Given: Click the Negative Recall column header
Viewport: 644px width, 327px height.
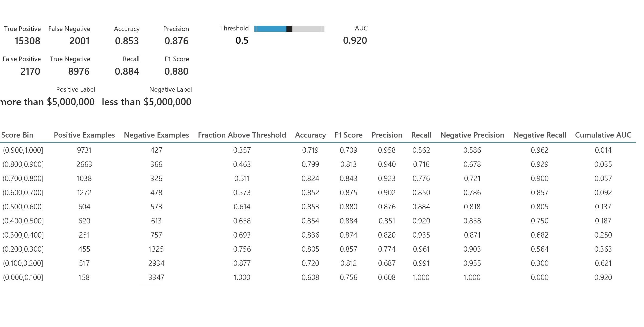Looking at the screenshot, I should pyautogui.click(x=539, y=135).
